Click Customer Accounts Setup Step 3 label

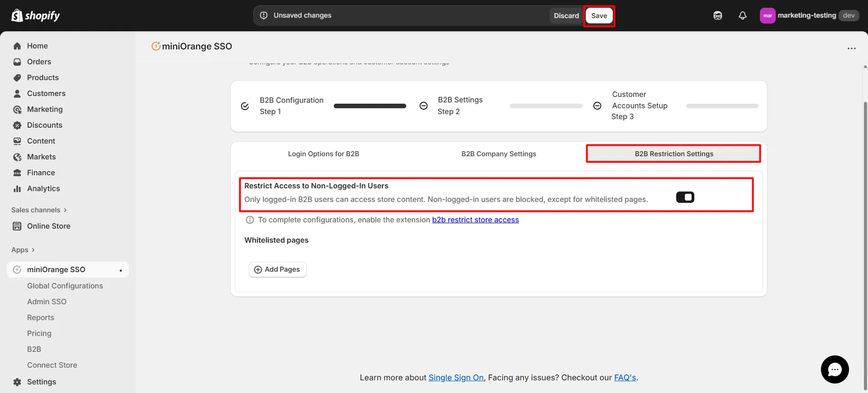640,106
